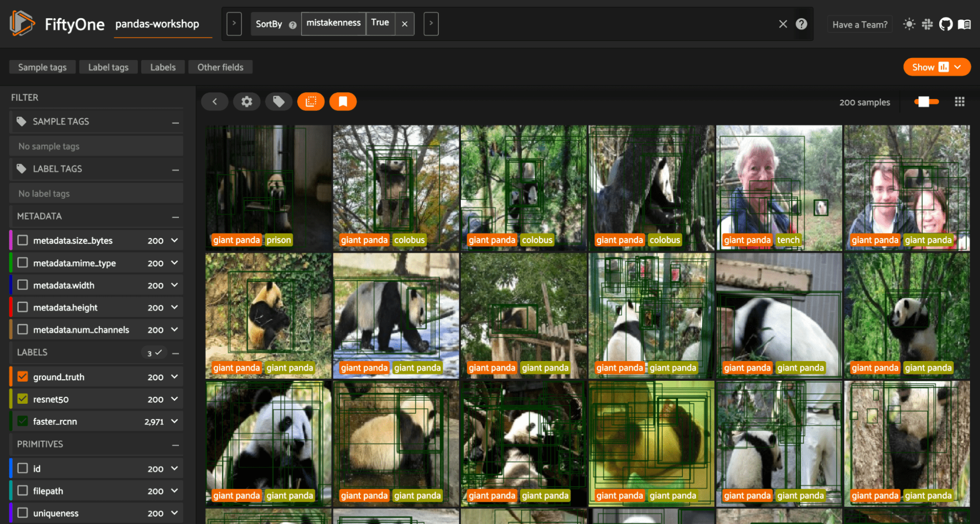Open the grid layout icon
This screenshot has height=524, width=980.
pyautogui.click(x=959, y=102)
